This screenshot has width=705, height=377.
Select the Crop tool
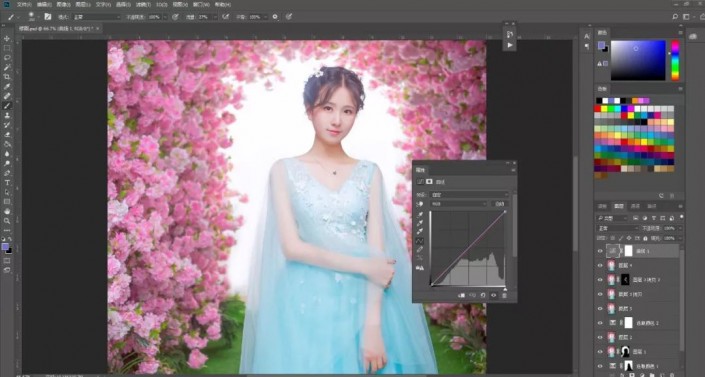(7, 77)
